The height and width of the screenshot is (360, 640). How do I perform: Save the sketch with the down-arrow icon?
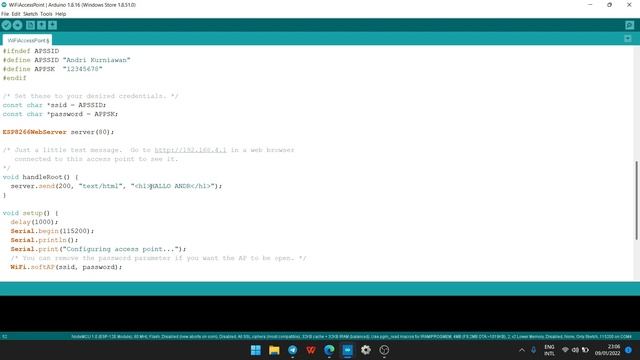[52, 25]
